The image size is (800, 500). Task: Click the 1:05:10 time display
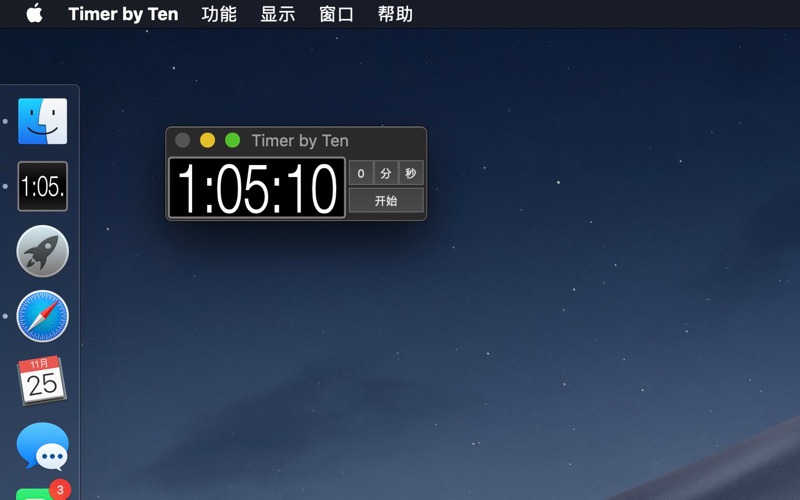click(x=257, y=188)
